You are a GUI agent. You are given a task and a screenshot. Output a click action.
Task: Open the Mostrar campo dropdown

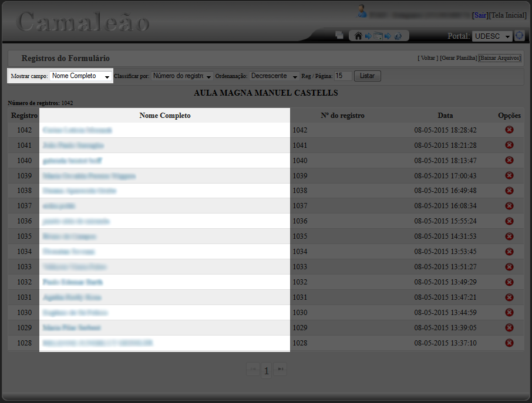[81, 76]
